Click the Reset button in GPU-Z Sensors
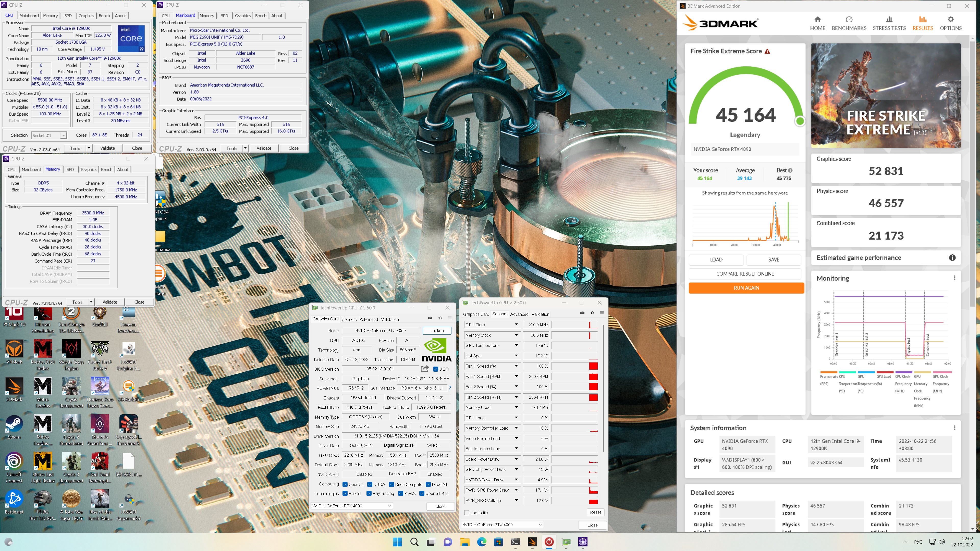 point(595,512)
